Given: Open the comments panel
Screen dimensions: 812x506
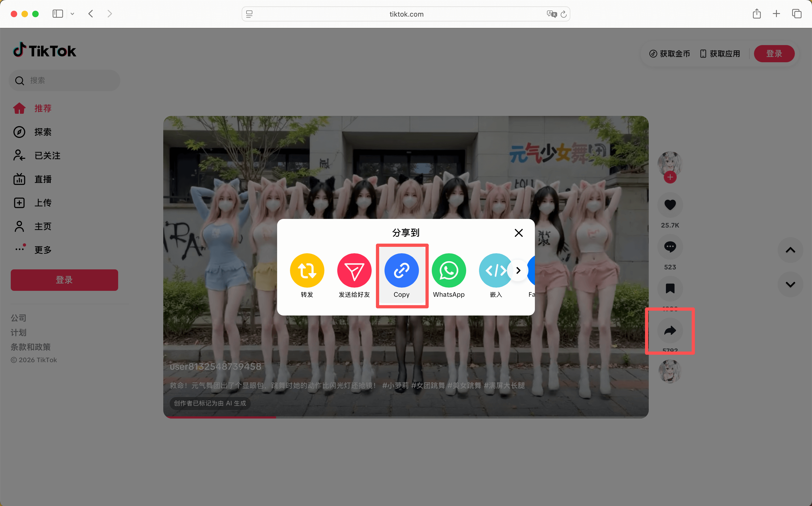Looking at the screenshot, I should pyautogui.click(x=670, y=247).
